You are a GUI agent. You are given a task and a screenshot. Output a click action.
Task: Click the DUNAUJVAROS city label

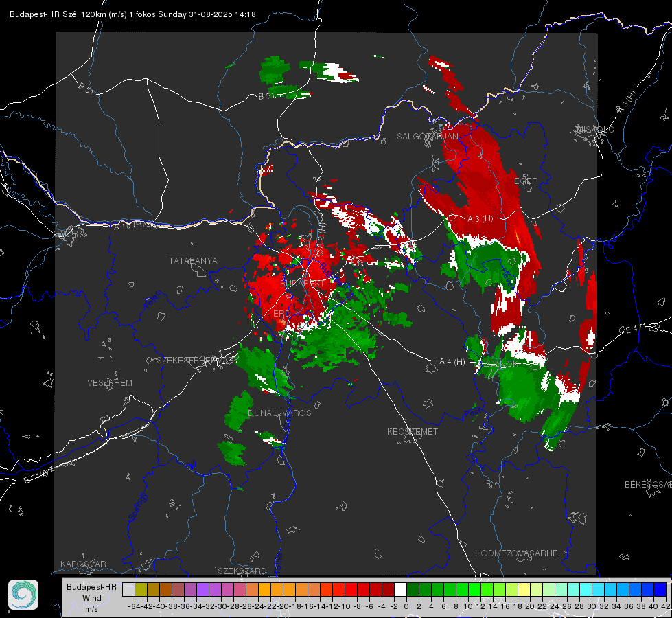point(279,413)
